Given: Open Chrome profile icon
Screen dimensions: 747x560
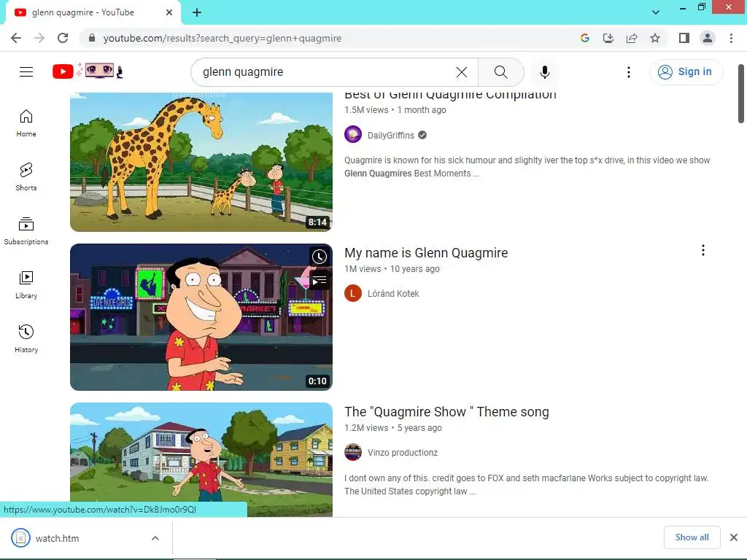Looking at the screenshot, I should pyautogui.click(x=708, y=38).
